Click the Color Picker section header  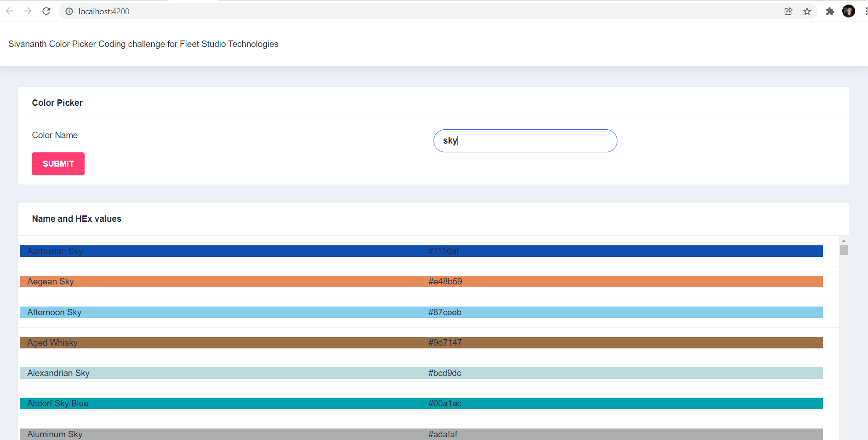57,103
